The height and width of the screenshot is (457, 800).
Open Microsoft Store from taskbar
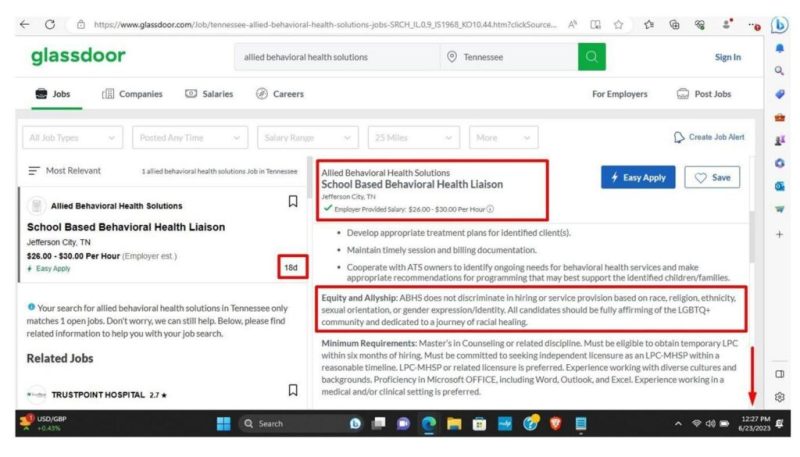(x=479, y=423)
